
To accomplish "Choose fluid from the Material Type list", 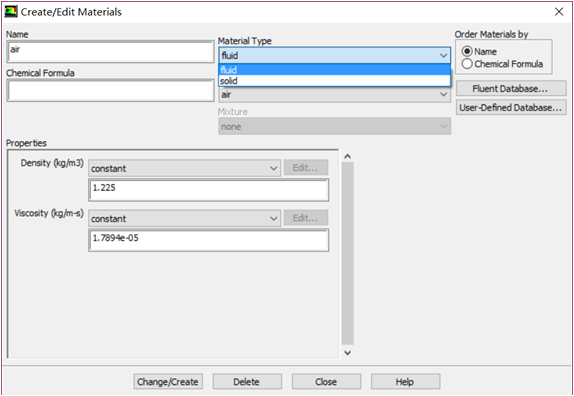I will [335, 70].
